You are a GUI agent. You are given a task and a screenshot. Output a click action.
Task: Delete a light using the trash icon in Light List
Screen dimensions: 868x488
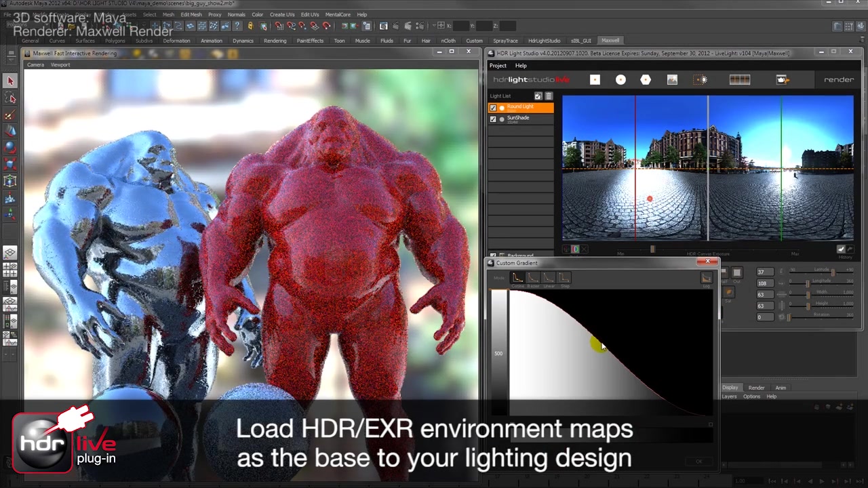point(549,96)
